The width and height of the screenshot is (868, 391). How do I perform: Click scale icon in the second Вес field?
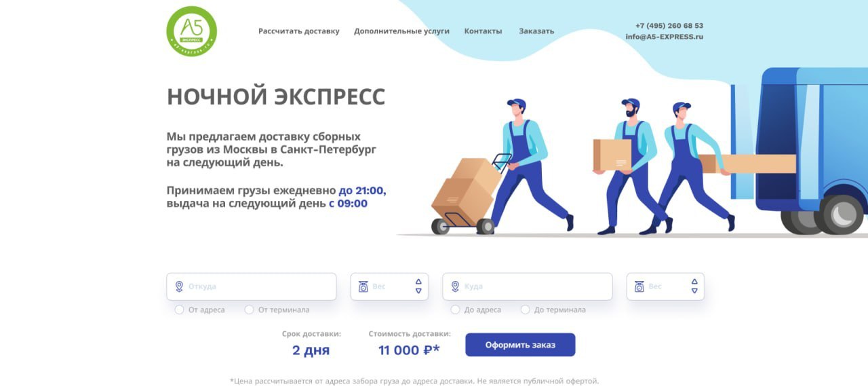pyautogui.click(x=639, y=286)
